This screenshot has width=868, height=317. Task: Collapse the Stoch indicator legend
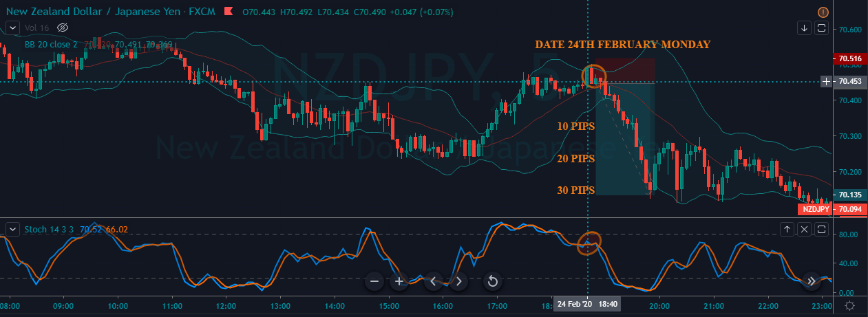(x=12, y=229)
